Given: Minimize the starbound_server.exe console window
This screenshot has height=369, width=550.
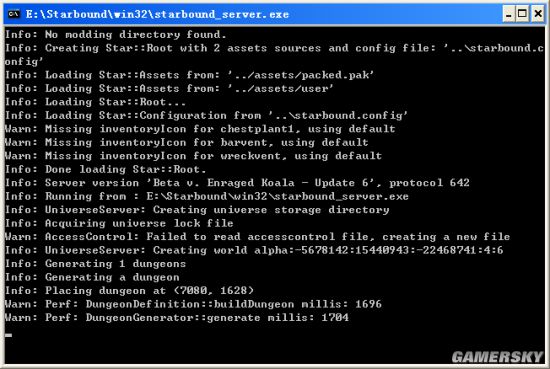Looking at the screenshot, I should pyautogui.click(x=509, y=14).
